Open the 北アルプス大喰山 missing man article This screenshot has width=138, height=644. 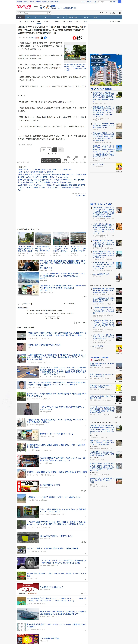click(56, 523)
